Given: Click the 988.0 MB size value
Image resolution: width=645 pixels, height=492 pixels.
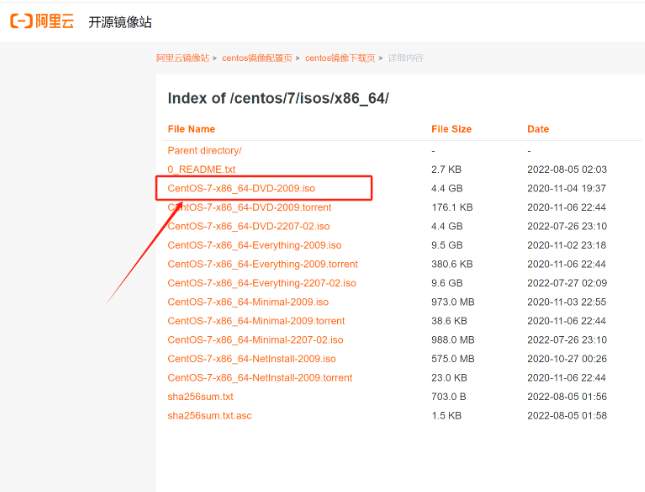Looking at the screenshot, I should pos(452,340).
